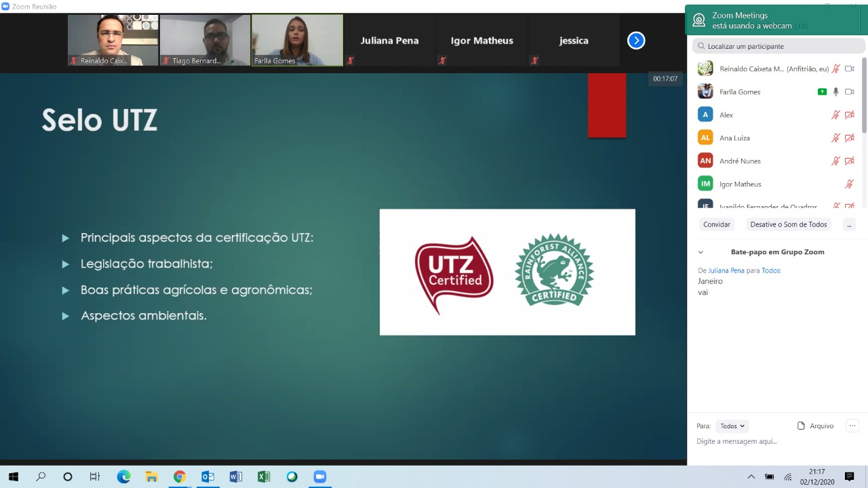Viewport: 868px width, 488px height.
Task: Click Igor Matheus's muted microphone icon
Action: pos(849,184)
